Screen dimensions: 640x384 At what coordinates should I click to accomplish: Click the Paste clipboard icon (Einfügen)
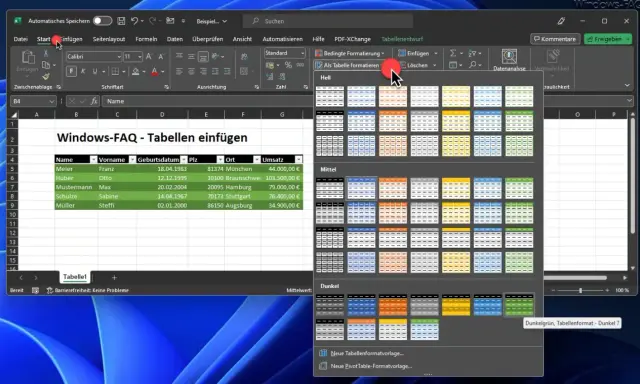28,58
